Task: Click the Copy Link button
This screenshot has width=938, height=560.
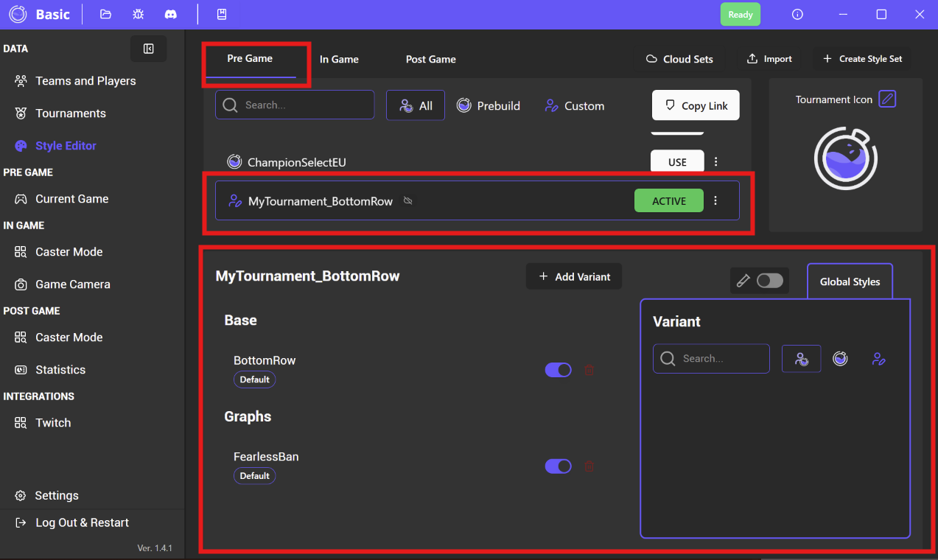Action: pyautogui.click(x=696, y=105)
